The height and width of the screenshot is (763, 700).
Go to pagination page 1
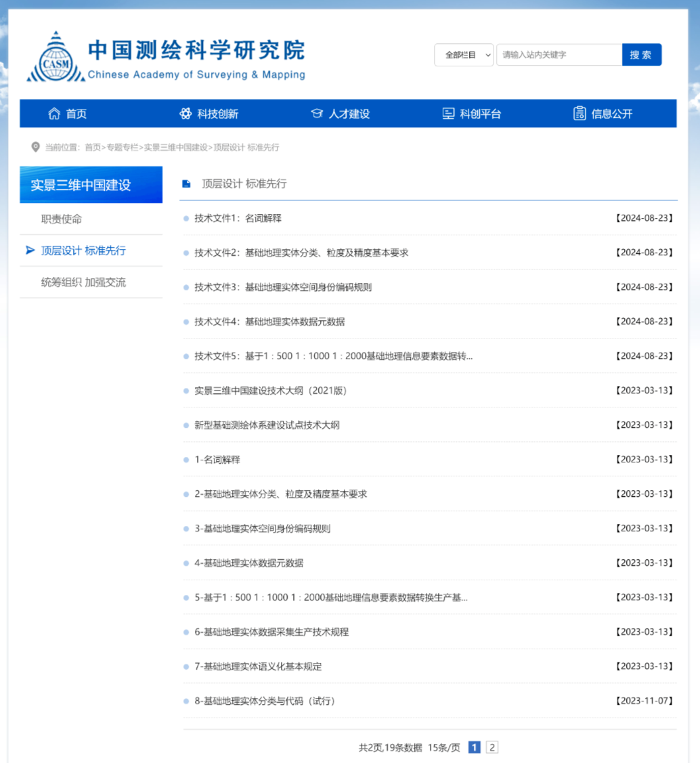475,747
